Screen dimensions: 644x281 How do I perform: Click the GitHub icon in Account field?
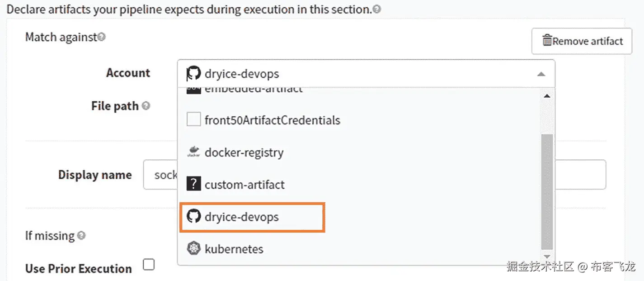tap(193, 74)
